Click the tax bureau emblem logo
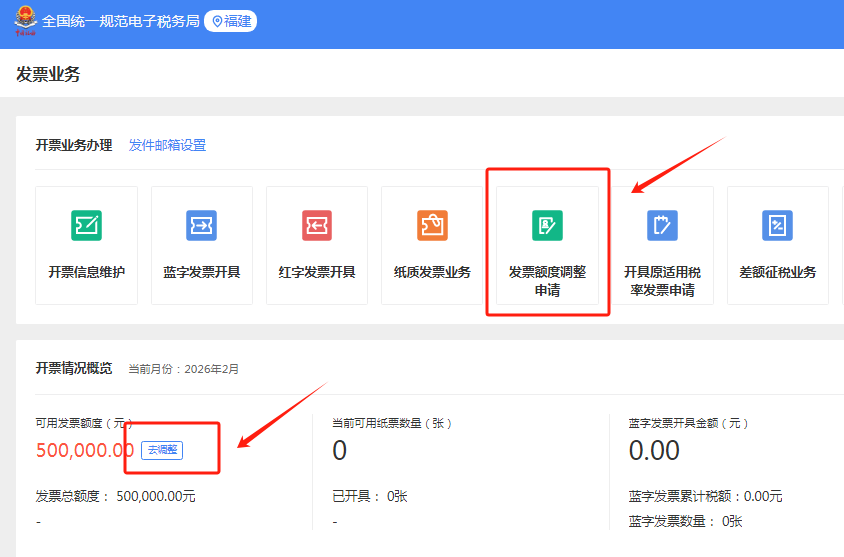This screenshot has height=557, width=844. (x=25, y=20)
